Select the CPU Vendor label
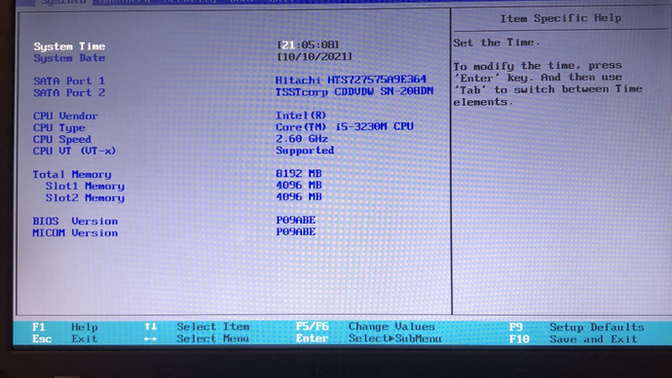The width and height of the screenshot is (672, 378). 66,116
